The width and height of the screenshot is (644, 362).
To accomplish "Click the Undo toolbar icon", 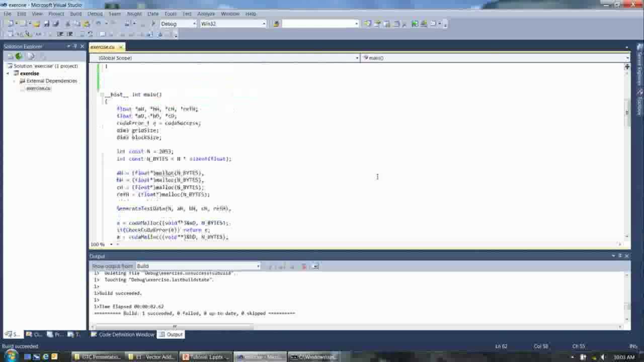I will [x=99, y=24].
